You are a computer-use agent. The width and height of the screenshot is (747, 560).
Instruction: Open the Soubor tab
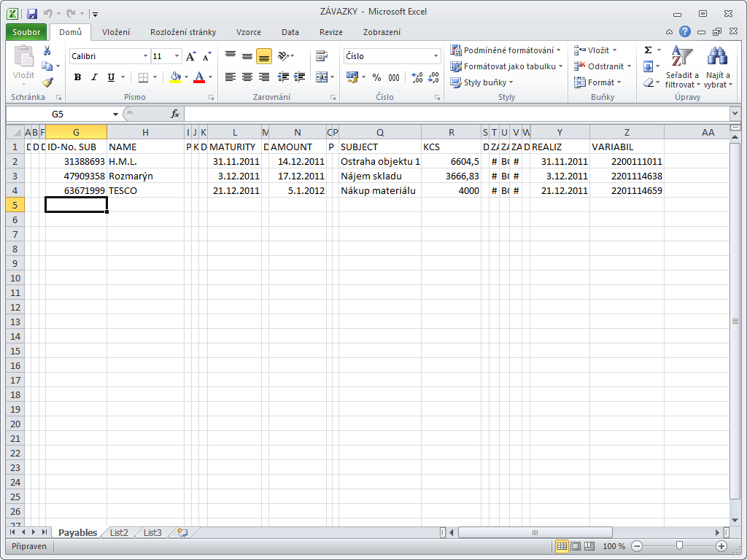tap(26, 32)
